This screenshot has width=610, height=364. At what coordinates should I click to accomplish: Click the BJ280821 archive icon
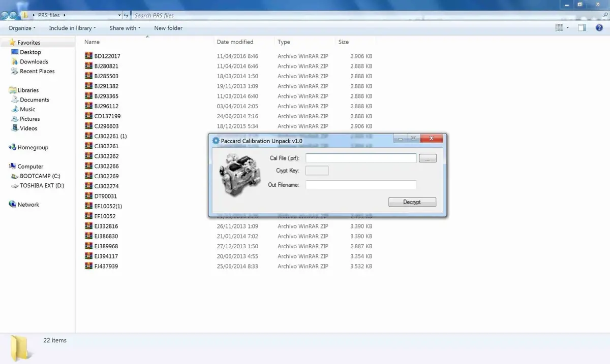point(88,66)
